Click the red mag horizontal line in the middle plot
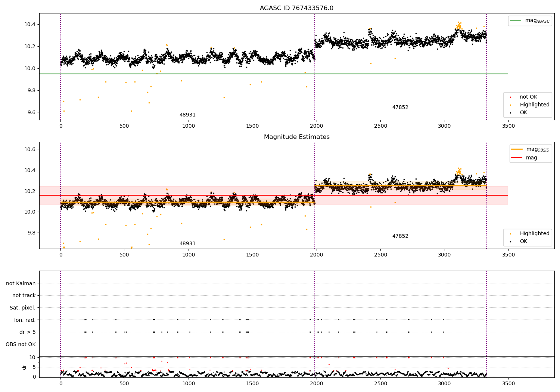560x392 pixels. point(274,195)
